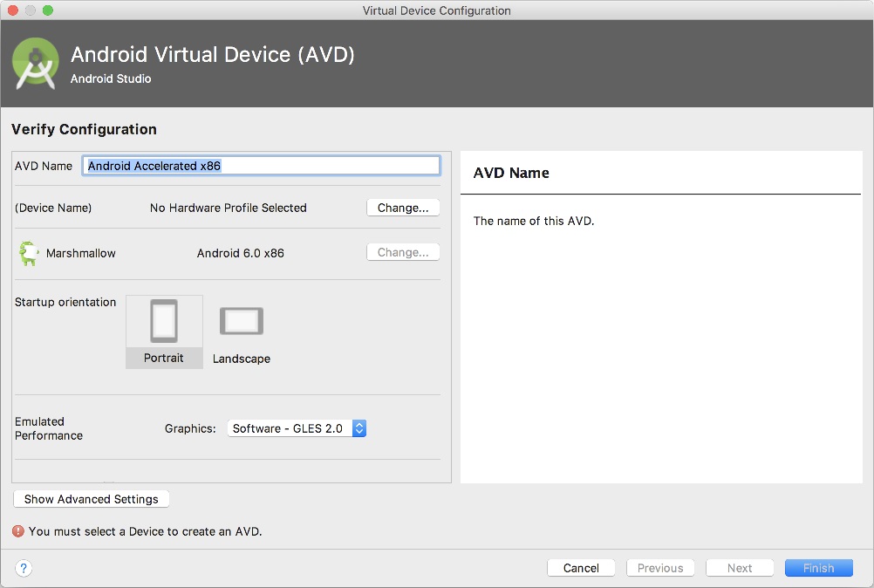
Task: Cancel the virtual device configuration
Action: click(581, 567)
